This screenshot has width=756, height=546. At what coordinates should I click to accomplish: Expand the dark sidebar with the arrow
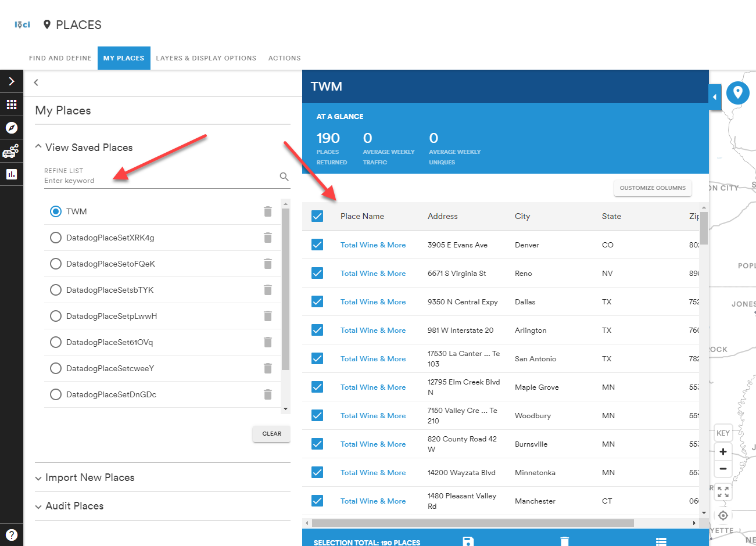coord(12,81)
